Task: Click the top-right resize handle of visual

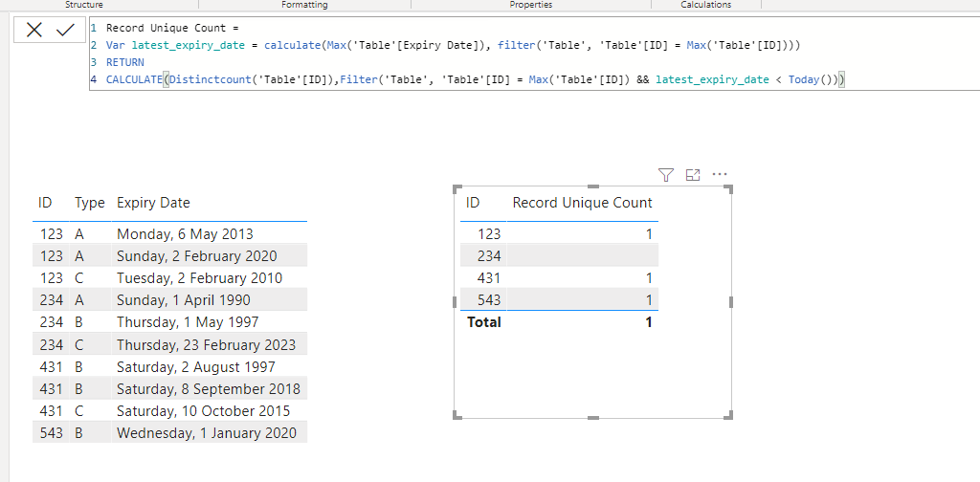Action: point(728,189)
